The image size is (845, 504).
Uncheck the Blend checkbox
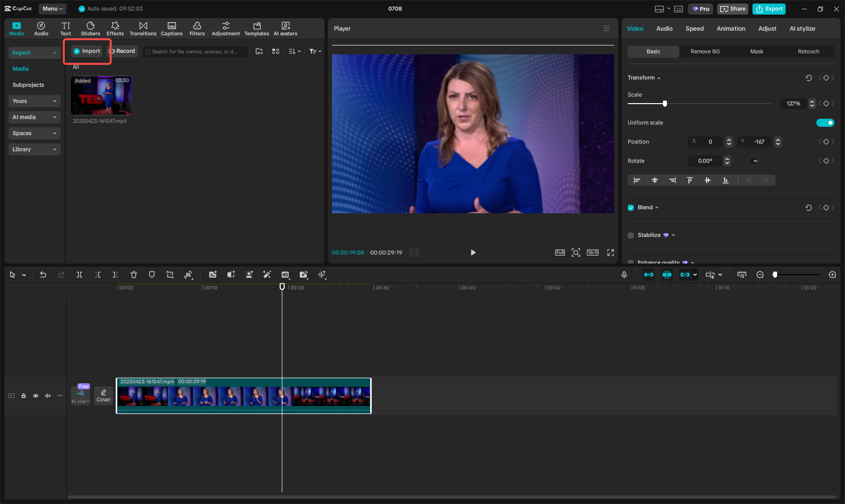[x=631, y=208]
